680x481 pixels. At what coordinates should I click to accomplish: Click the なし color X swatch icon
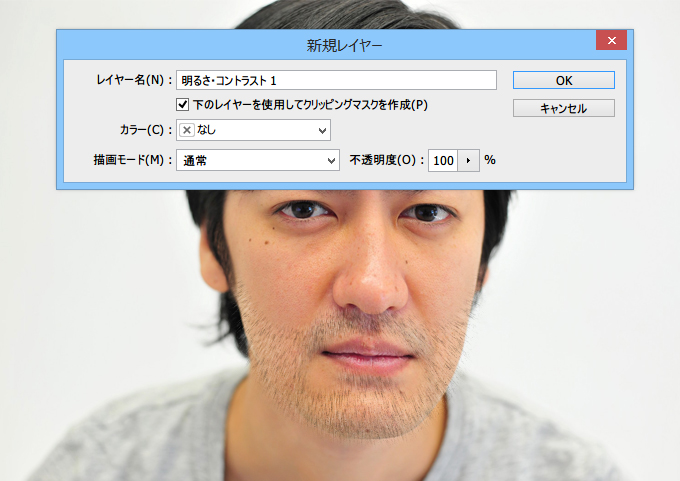[x=187, y=130]
